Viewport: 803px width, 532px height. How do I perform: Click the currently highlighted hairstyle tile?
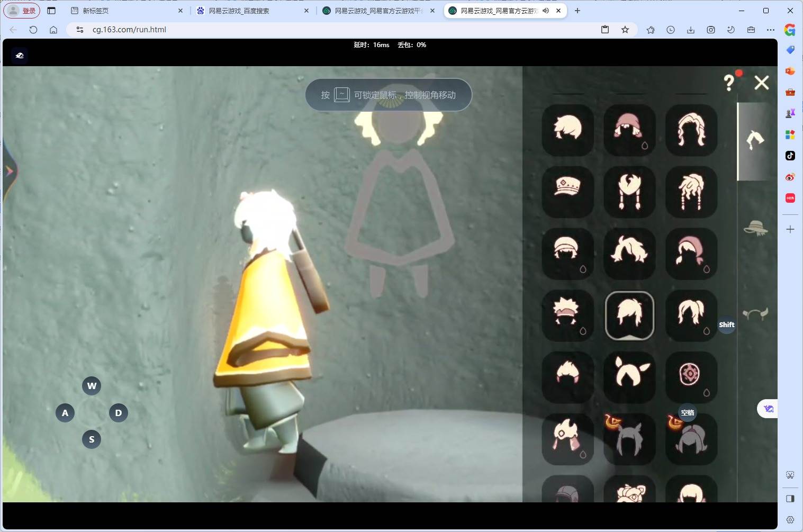click(x=629, y=315)
